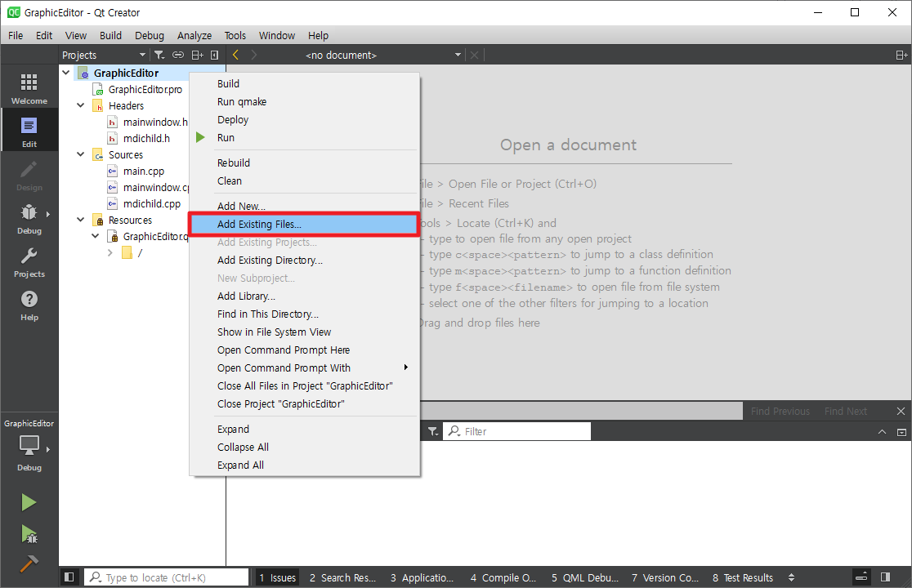912x588 pixels.
Task: Open the Build menu in menu bar
Action: [x=110, y=35]
